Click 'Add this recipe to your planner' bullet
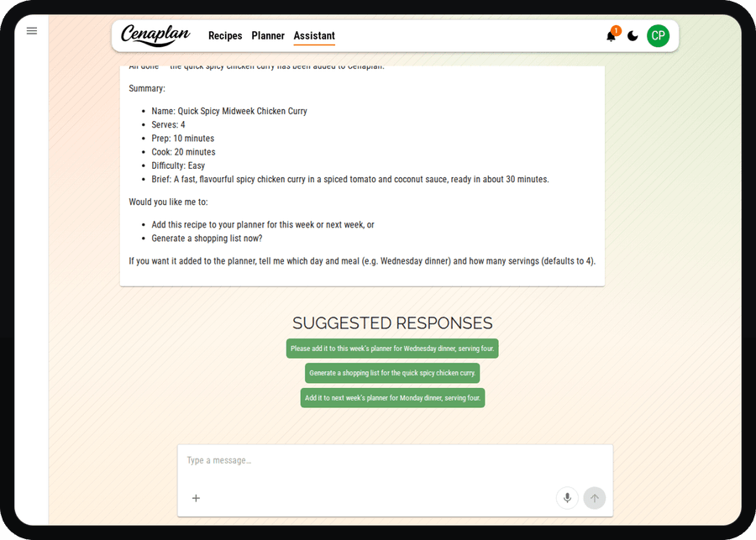756x540 pixels. (x=263, y=225)
